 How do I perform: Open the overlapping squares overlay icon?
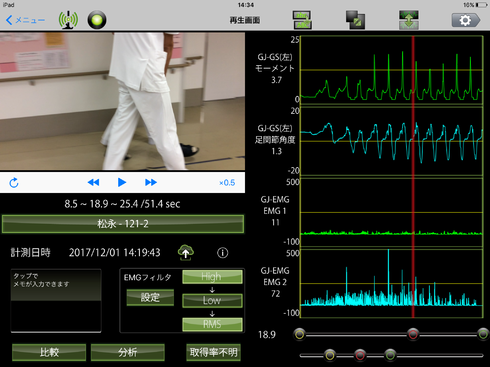click(355, 20)
